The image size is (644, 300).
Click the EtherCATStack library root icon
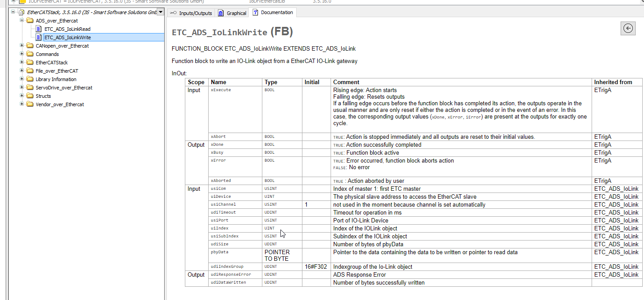tap(22, 12)
